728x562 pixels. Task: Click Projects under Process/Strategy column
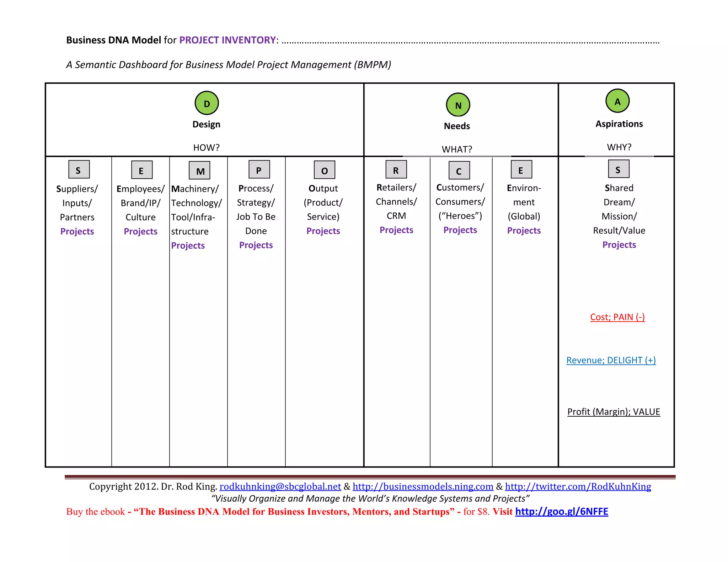point(256,245)
